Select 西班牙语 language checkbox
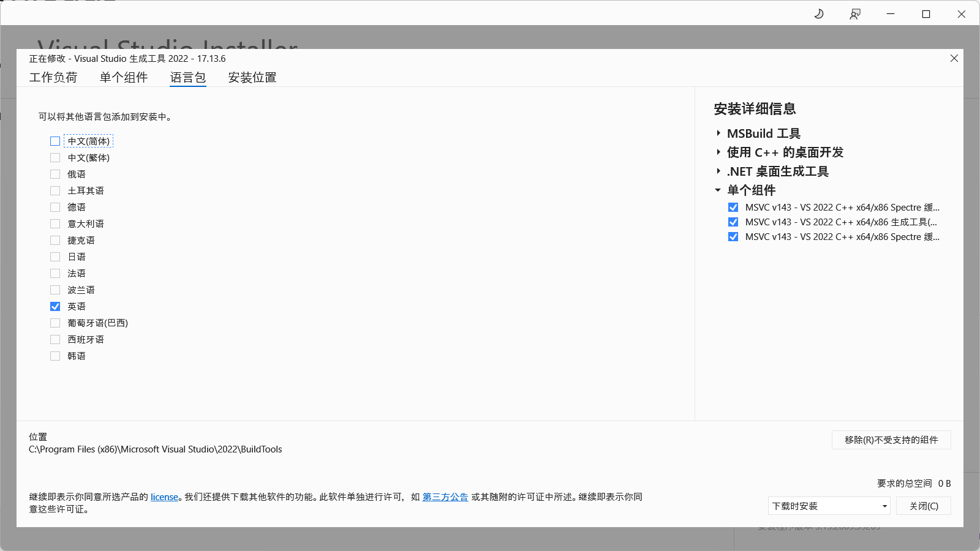This screenshot has height=551, width=980. tap(55, 340)
